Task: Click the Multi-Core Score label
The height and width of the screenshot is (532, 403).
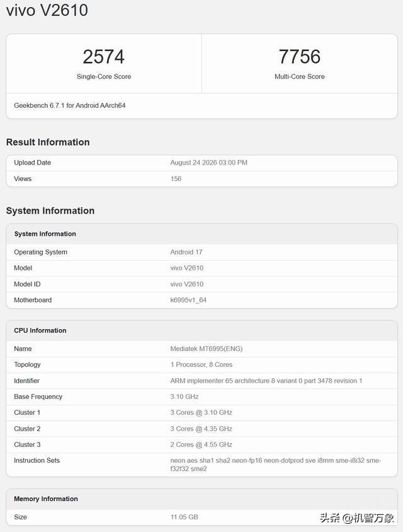Action: [300, 77]
